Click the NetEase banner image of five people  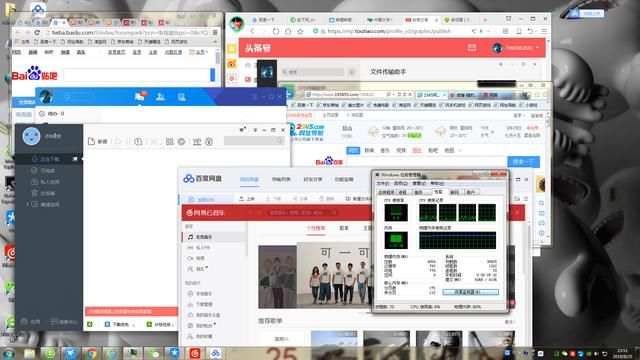tap(334, 275)
